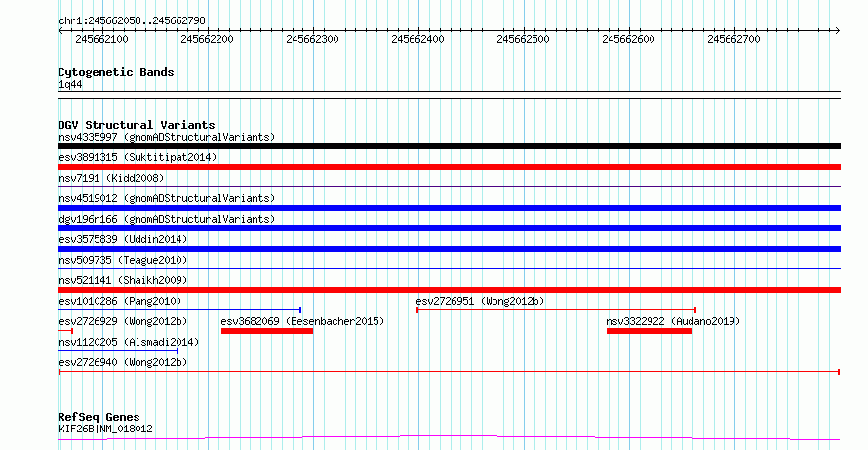Click ruler position 245662400
This screenshot has width=868, height=450.
click(x=418, y=39)
